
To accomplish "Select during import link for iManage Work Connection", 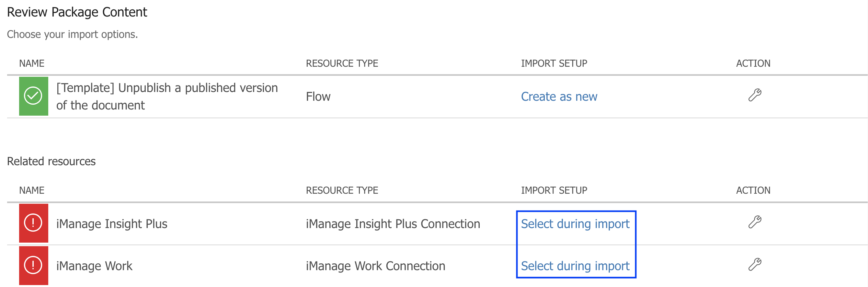I will coord(575,266).
